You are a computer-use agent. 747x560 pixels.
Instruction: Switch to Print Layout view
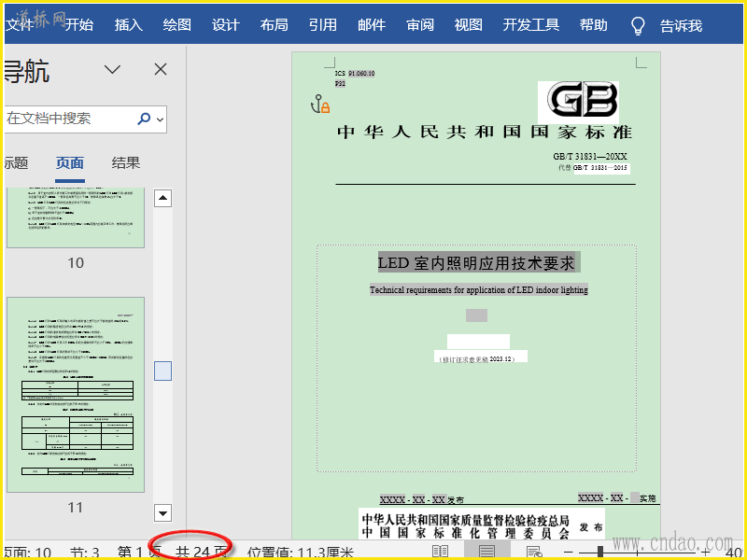tap(486, 552)
